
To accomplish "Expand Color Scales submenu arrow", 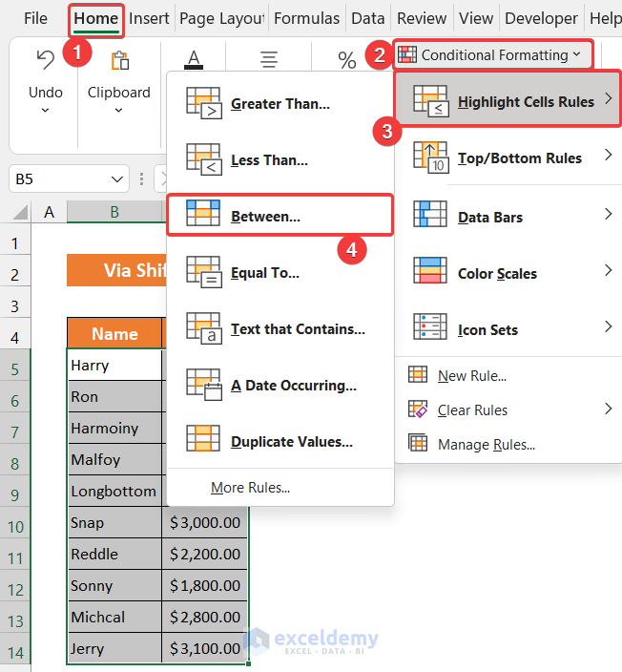I will click(609, 270).
